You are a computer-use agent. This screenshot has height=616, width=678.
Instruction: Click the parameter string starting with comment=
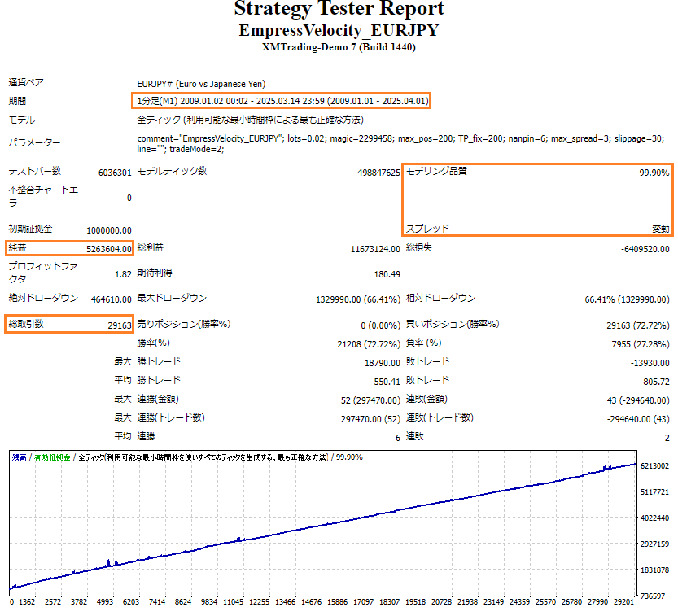[x=400, y=143]
